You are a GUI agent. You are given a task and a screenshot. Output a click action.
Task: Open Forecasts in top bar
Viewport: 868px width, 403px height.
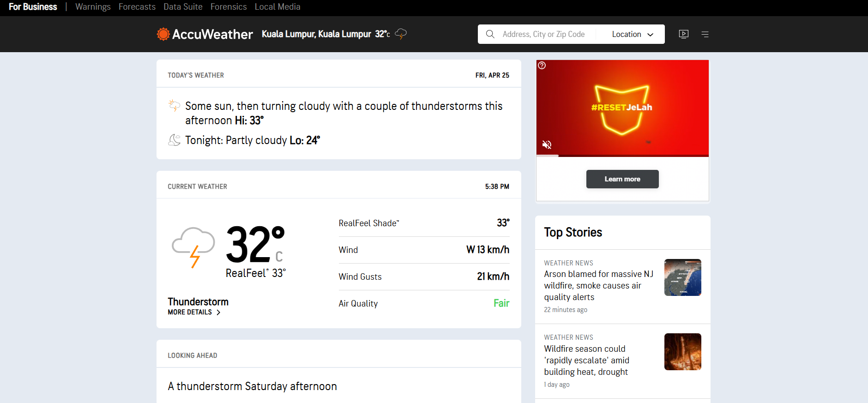(137, 7)
